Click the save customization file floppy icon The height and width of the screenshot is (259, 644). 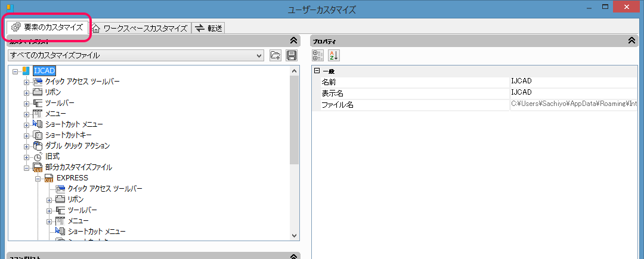point(291,55)
